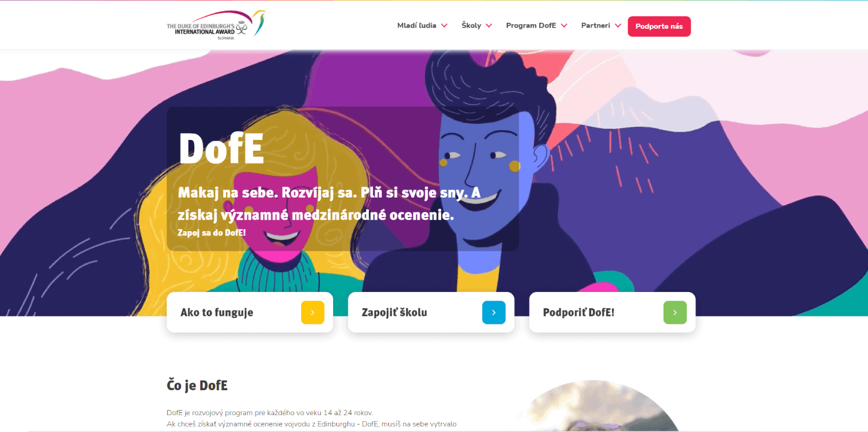Image resolution: width=868 pixels, height=432 pixels.
Task: Open the Podporiť DofE! card
Action: coord(612,312)
